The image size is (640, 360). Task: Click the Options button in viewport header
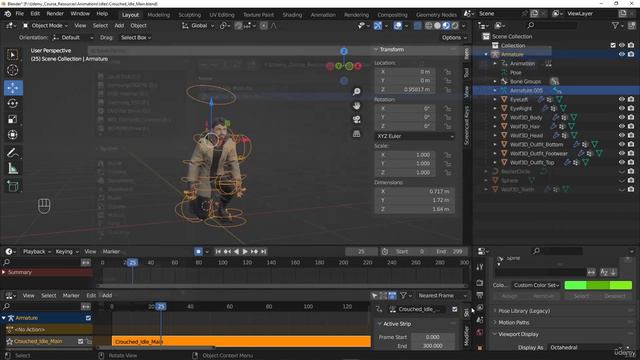tap(454, 38)
